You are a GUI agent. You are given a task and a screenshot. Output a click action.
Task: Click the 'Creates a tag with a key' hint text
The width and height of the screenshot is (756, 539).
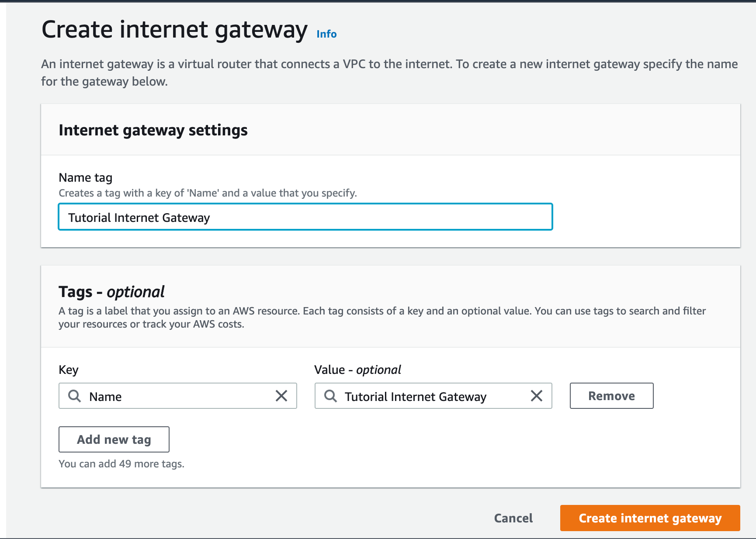pos(208,193)
